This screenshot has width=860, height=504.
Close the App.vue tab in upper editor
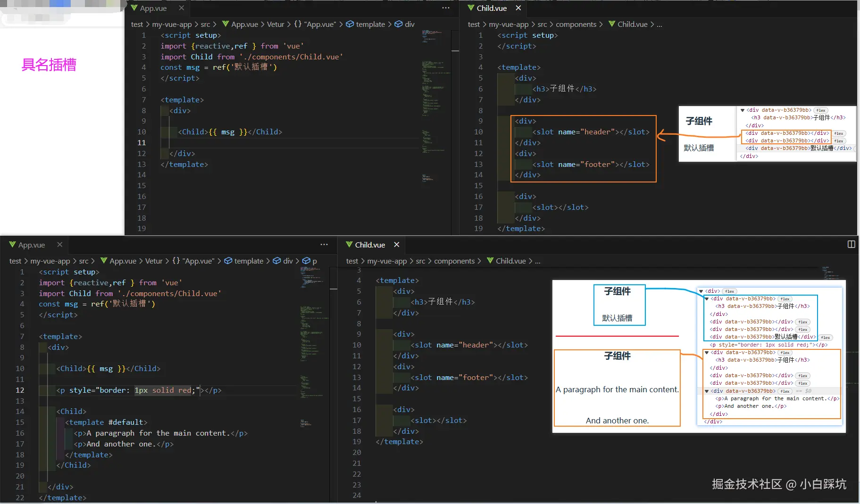click(181, 8)
